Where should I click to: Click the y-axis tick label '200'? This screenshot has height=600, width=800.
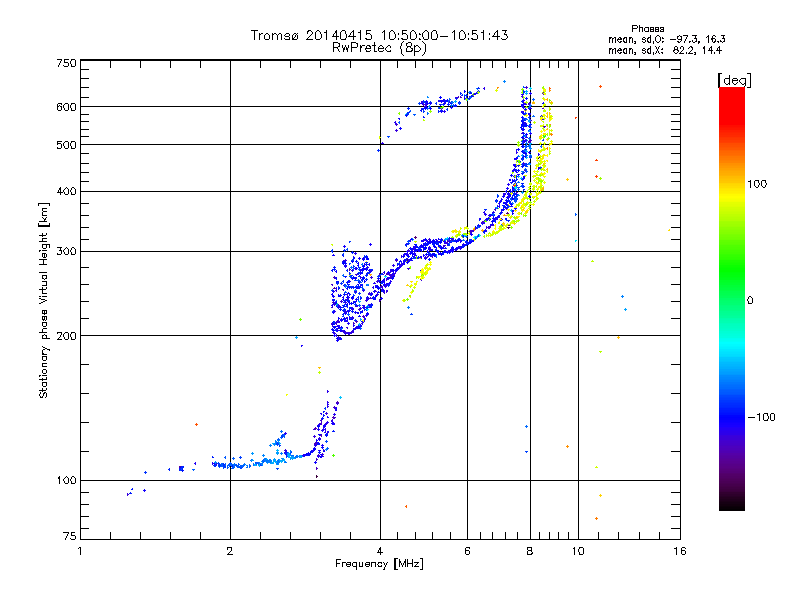tap(66, 336)
